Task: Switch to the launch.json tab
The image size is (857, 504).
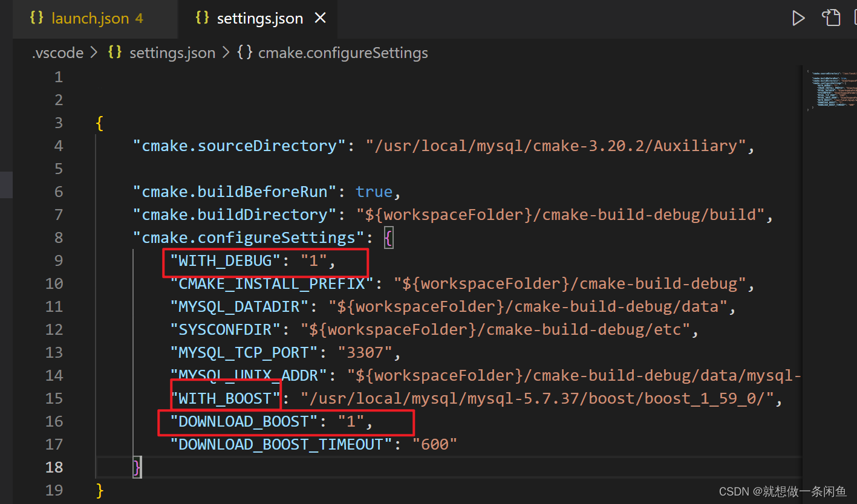Action: click(x=89, y=19)
